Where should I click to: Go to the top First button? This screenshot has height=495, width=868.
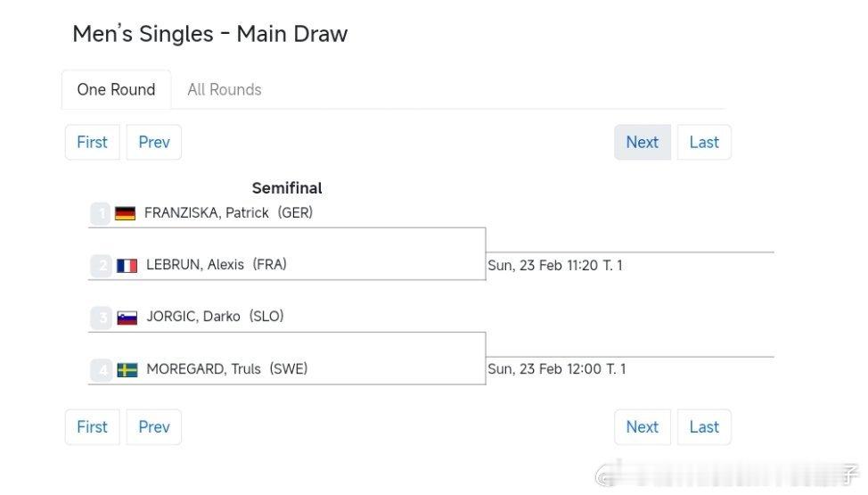(x=93, y=143)
